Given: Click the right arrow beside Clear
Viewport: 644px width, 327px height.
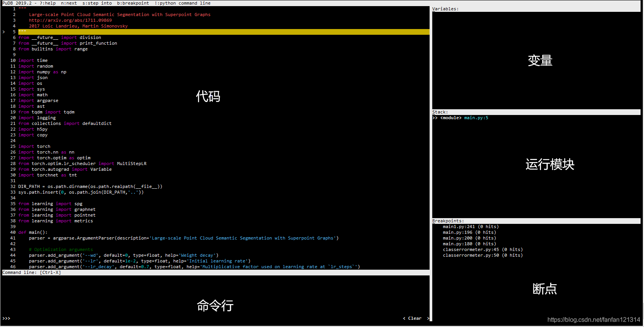Looking at the screenshot, I should point(428,318).
